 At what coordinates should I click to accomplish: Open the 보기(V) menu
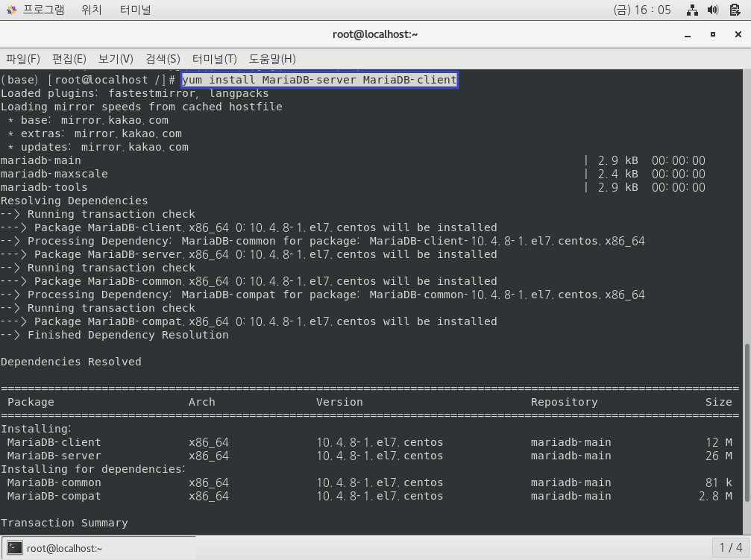click(116, 59)
